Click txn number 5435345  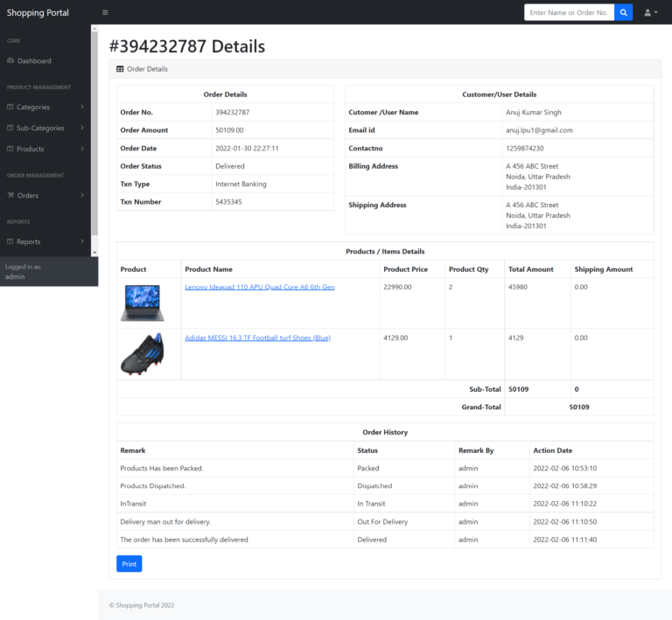(228, 202)
